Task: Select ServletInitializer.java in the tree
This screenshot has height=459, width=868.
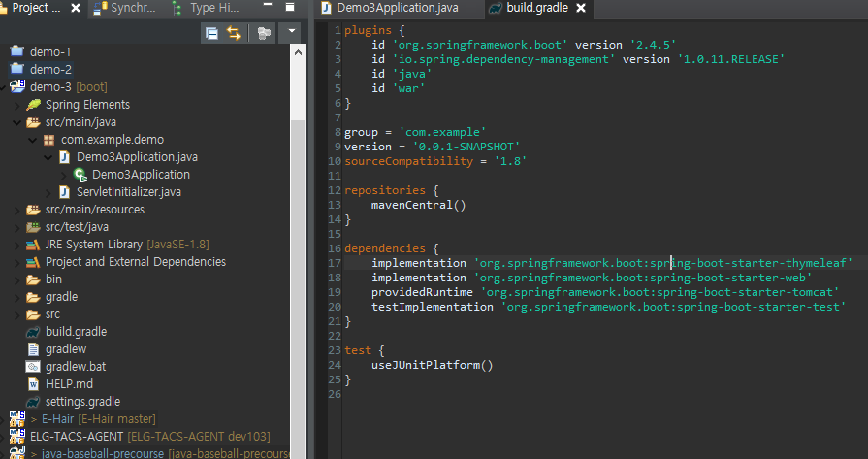Action: pos(129,192)
